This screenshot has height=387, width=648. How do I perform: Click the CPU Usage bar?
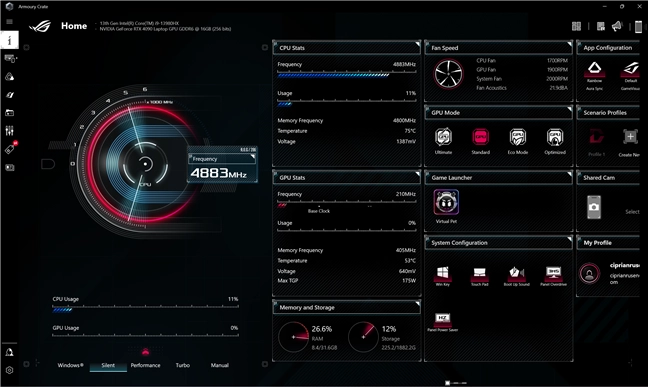145,308
